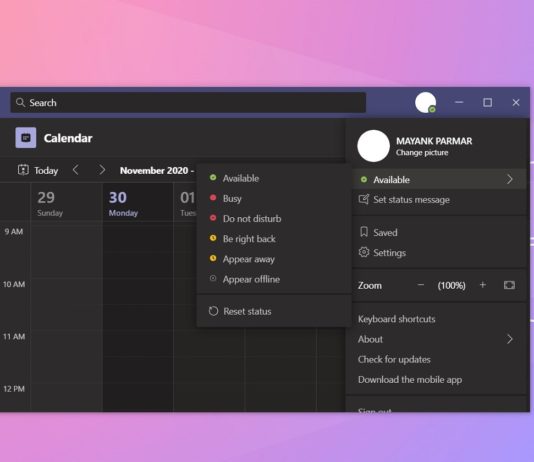Set status to Busy
This screenshot has width=534, height=462.
click(x=274, y=198)
